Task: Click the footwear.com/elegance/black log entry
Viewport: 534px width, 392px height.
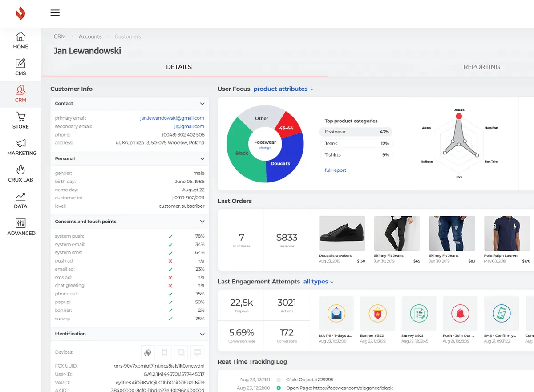Action: [340, 388]
